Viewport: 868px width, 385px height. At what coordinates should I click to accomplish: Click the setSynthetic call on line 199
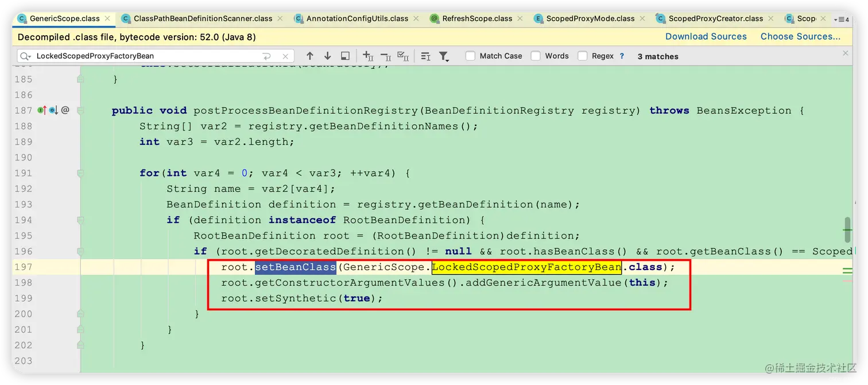pos(296,298)
